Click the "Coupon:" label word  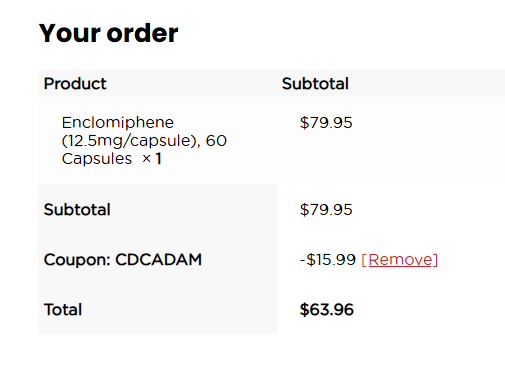click(77, 260)
